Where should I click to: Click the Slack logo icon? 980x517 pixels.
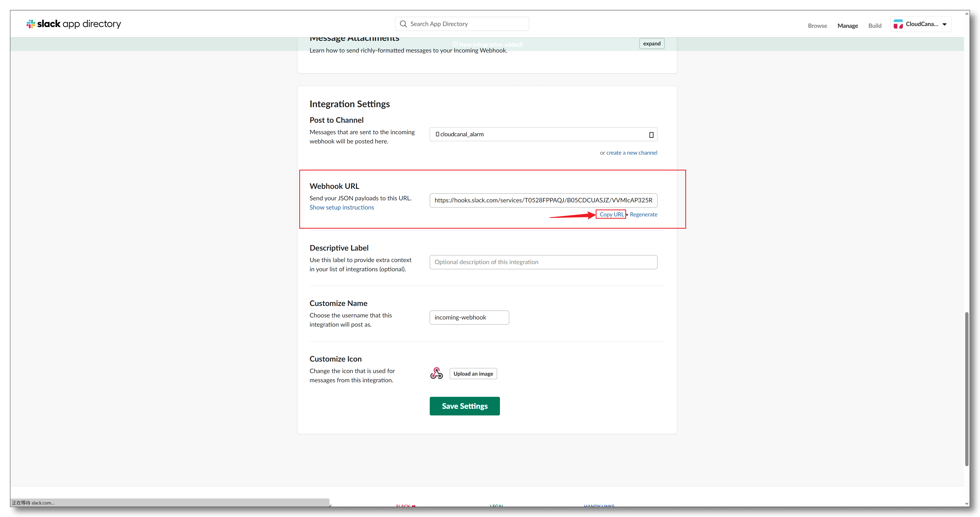tap(31, 24)
